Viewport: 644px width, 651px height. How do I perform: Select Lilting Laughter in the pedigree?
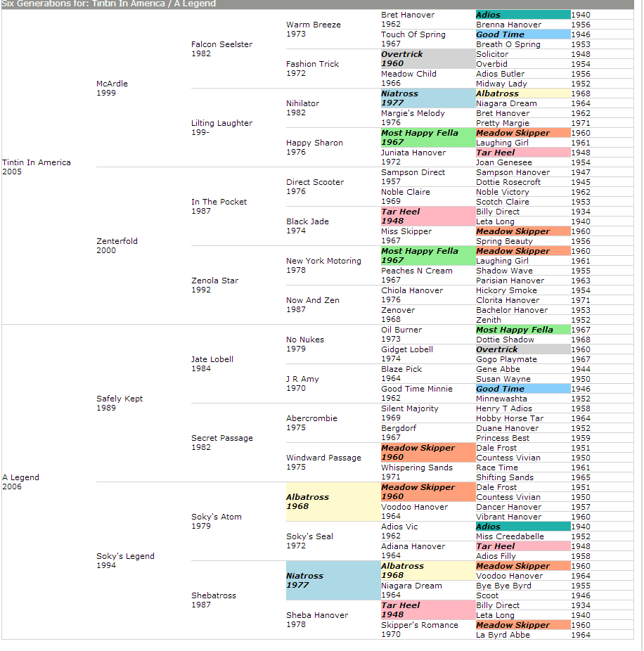[x=221, y=123]
